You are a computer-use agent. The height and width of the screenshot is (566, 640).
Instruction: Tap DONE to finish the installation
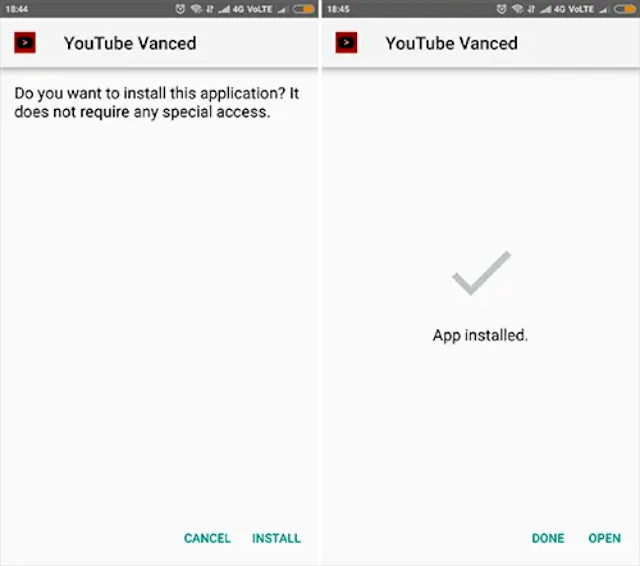coord(548,538)
